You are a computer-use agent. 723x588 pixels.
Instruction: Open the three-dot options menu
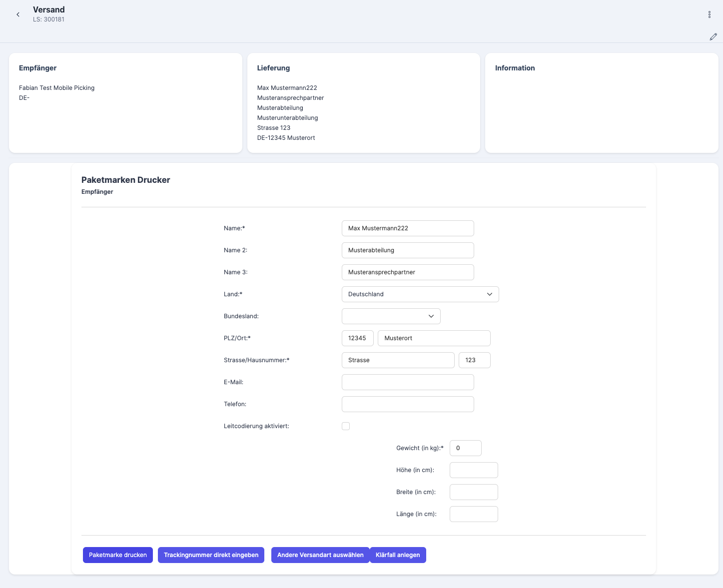(x=709, y=14)
